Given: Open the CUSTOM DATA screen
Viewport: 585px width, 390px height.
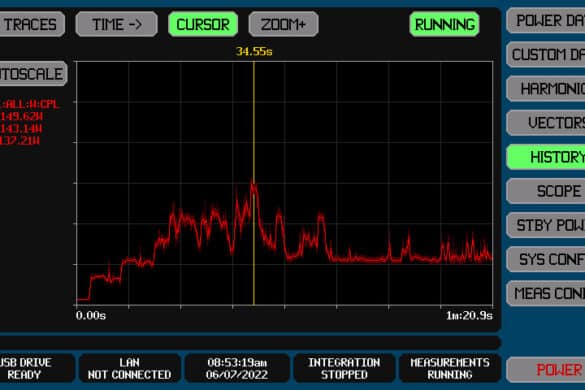Looking at the screenshot, I should coord(546,54).
